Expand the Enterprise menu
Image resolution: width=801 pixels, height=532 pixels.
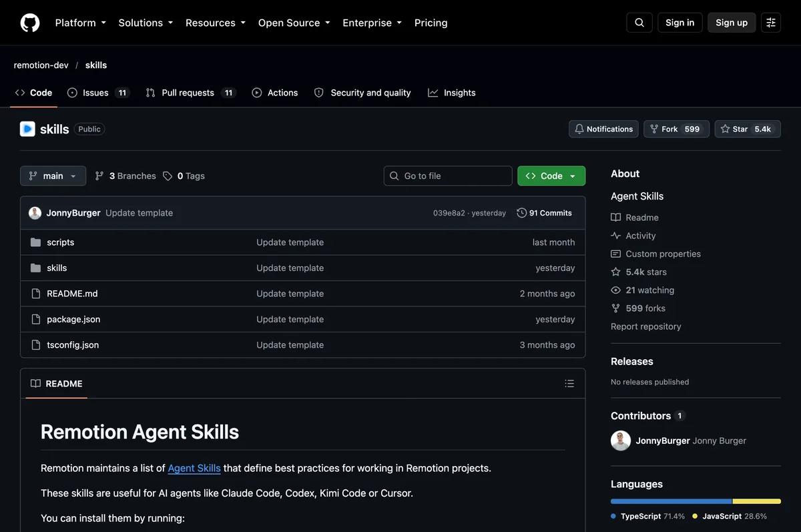(x=372, y=23)
